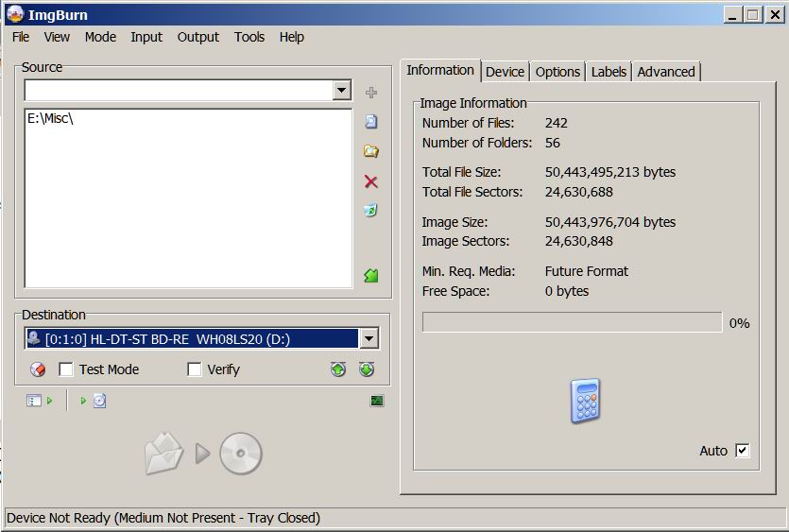Click the red X remove icon
Image resolution: width=789 pixels, height=532 pixels.
tap(370, 181)
